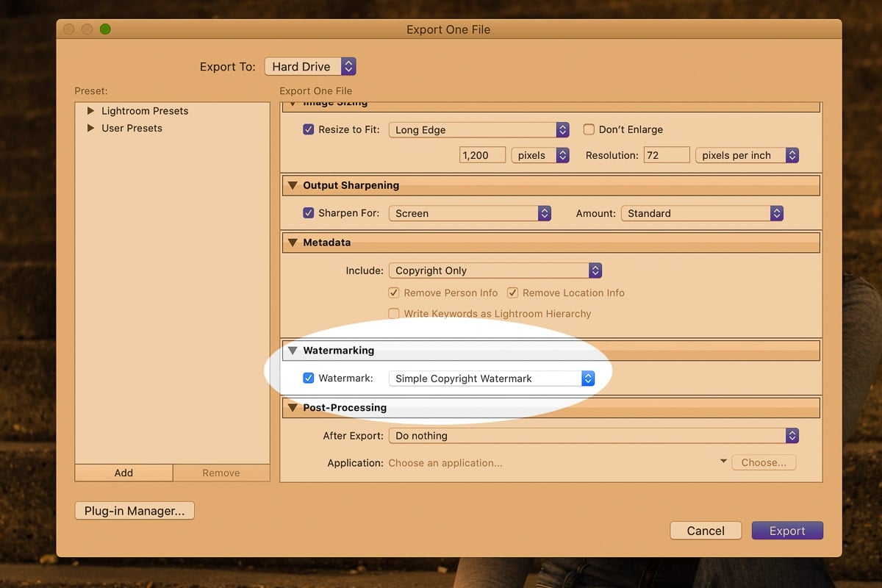Collapse the Post-Processing section
The image size is (882, 588).
pyautogui.click(x=293, y=408)
